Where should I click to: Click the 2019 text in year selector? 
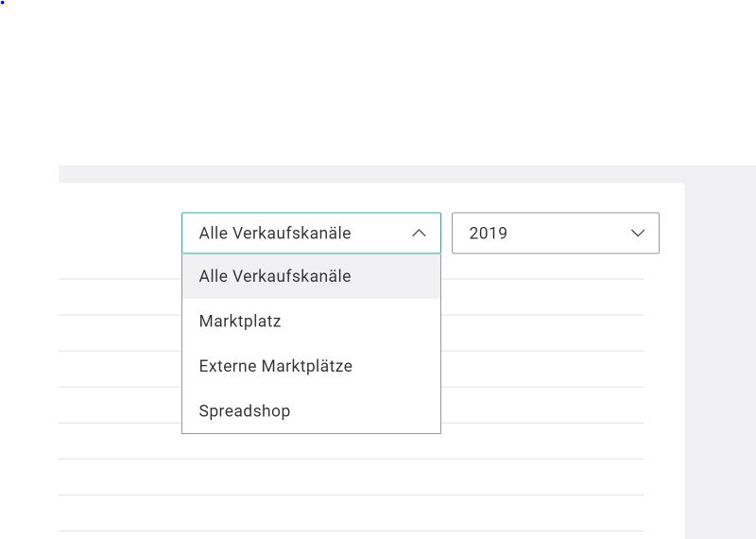pyautogui.click(x=489, y=234)
